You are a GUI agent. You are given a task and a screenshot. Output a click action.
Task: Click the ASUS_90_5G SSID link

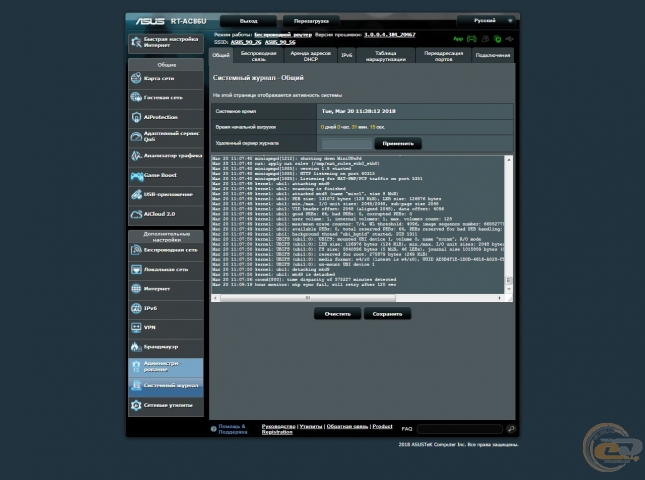coord(280,42)
